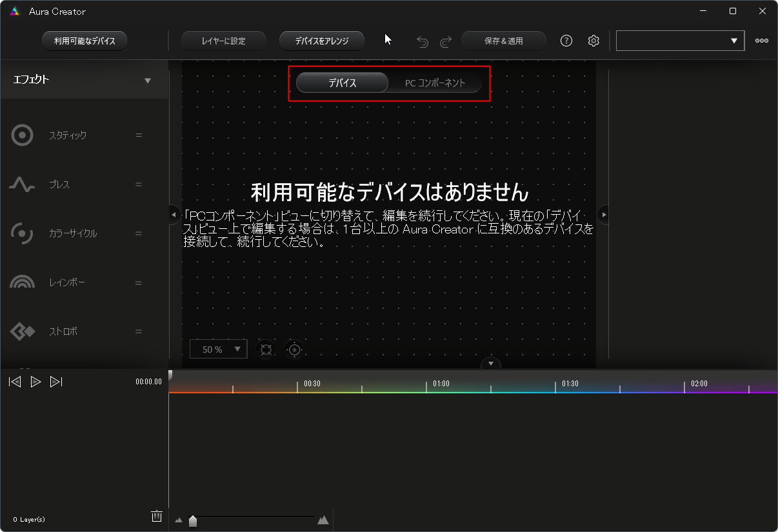Redo the last action
The height and width of the screenshot is (532, 778).
click(x=446, y=42)
